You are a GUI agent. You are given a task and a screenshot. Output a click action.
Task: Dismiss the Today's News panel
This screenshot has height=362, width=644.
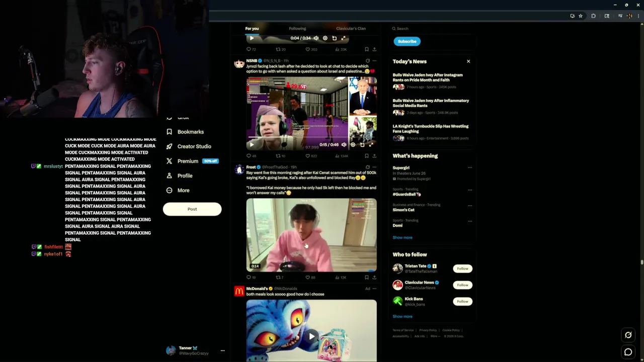[468, 61]
